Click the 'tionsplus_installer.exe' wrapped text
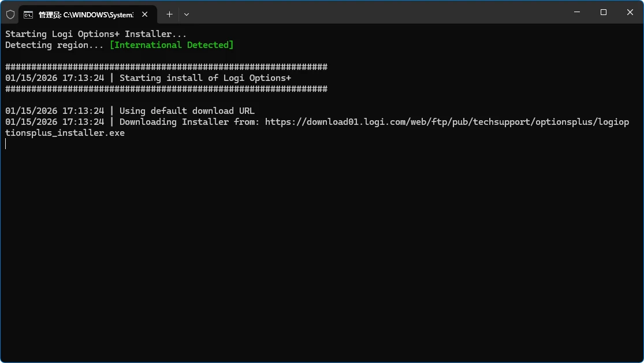This screenshot has height=363, width=644. 65,133
